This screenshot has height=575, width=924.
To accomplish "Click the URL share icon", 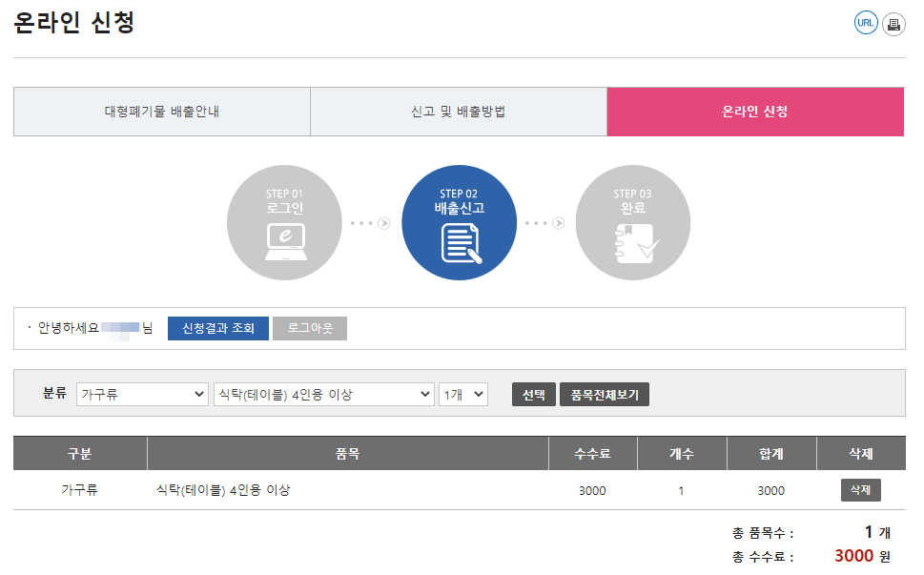I will click(865, 22).
